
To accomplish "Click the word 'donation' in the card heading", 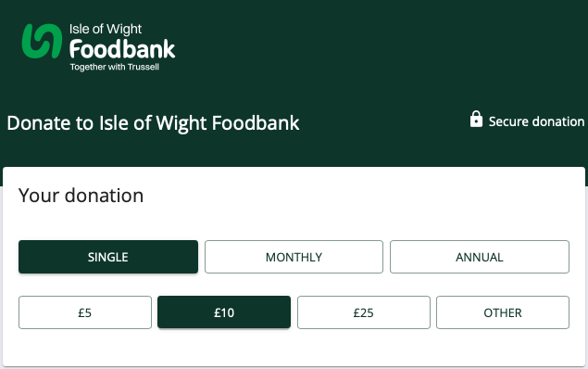I will click(x=104, y=196).
